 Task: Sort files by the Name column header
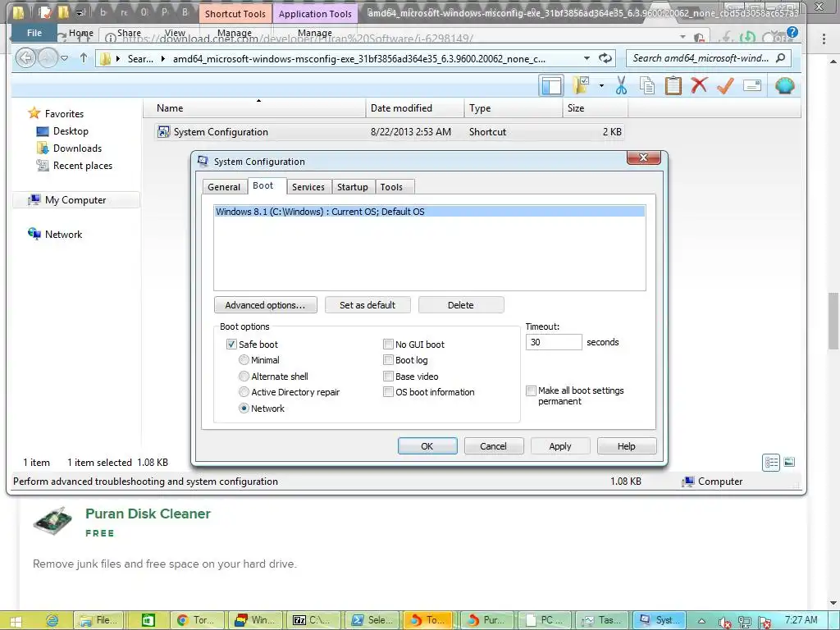(x=254, y=108)
